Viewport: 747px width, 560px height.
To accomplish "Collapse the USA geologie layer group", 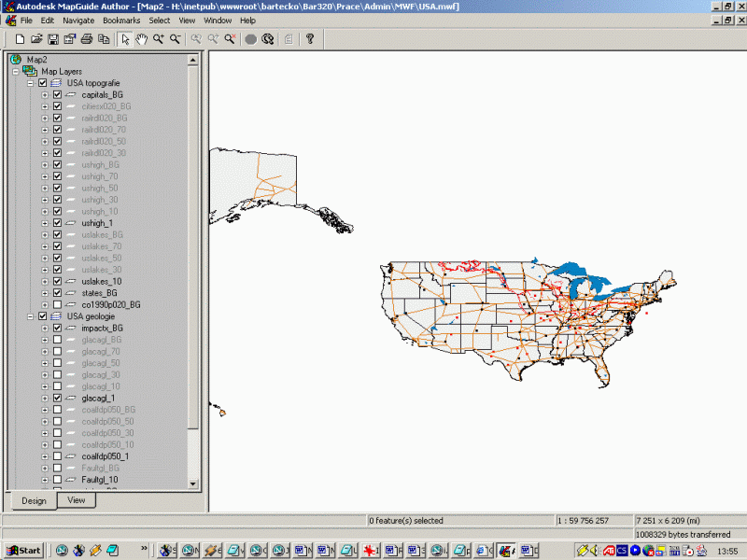I will [x=30, y=316].
